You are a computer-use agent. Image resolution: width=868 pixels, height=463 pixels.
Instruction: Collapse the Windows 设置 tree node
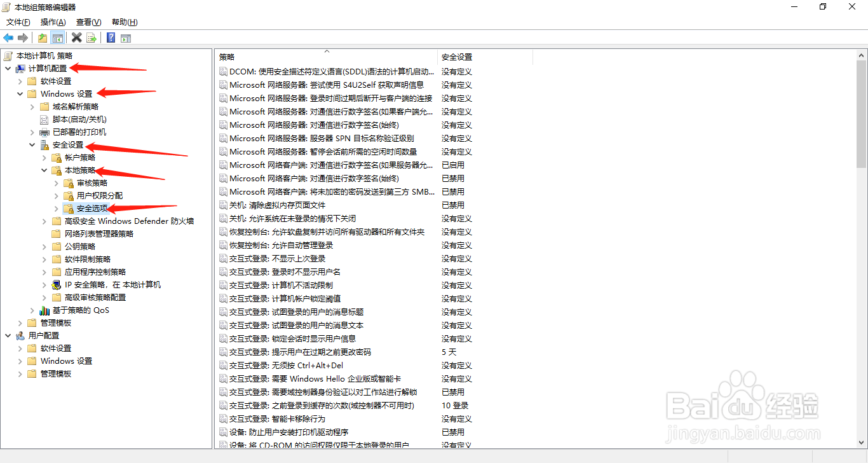point(20,93)
